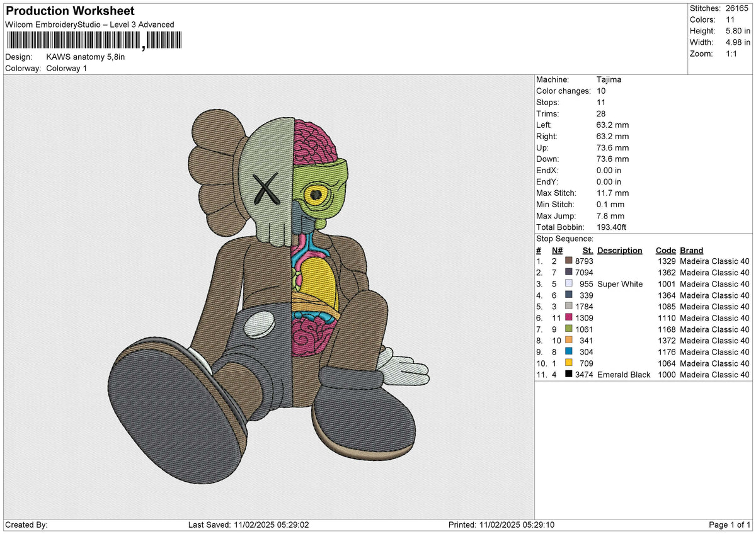Click the Colorway 1 value
Screen dimensions: 756x534
click(x=67, y=68)
